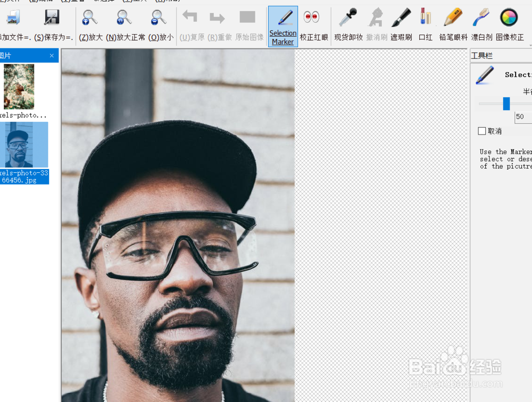Toggle the 取消 checkbox

482,131
